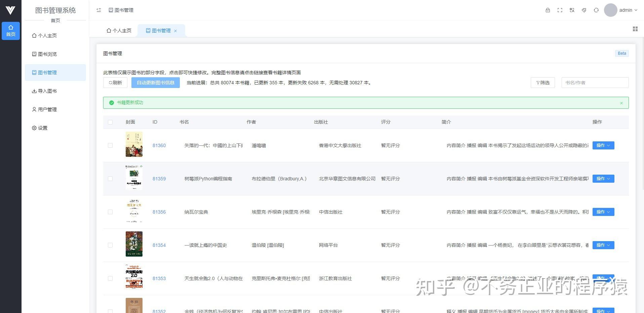Screen dimensions: 644x313
Task: Open the 筛选 filter dropdown
Action: tap(542, 83)
